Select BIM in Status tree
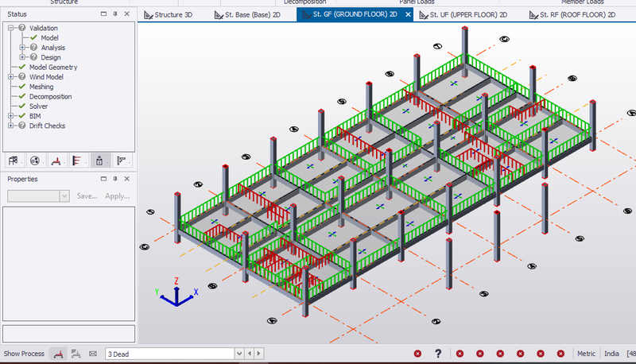 click(35, 116)
